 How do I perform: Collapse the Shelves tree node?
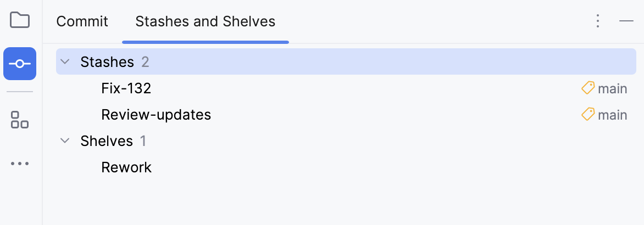click(65, 141)
